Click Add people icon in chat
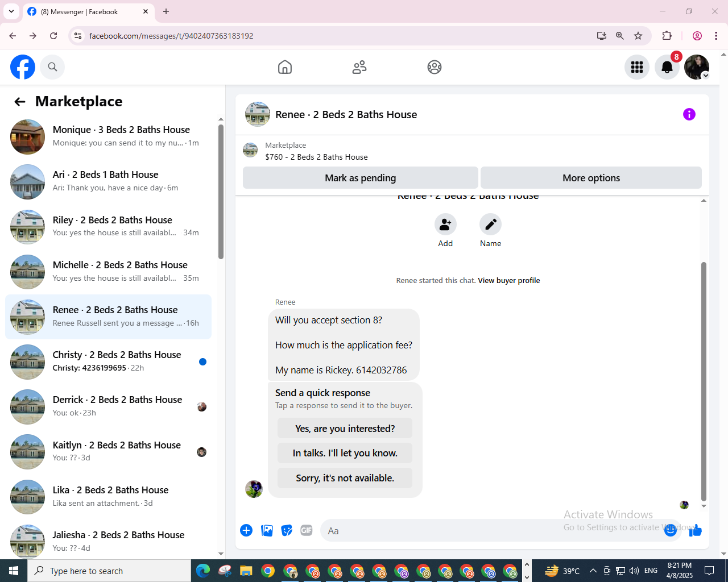 pyautogui.click(x=445, y=225)
